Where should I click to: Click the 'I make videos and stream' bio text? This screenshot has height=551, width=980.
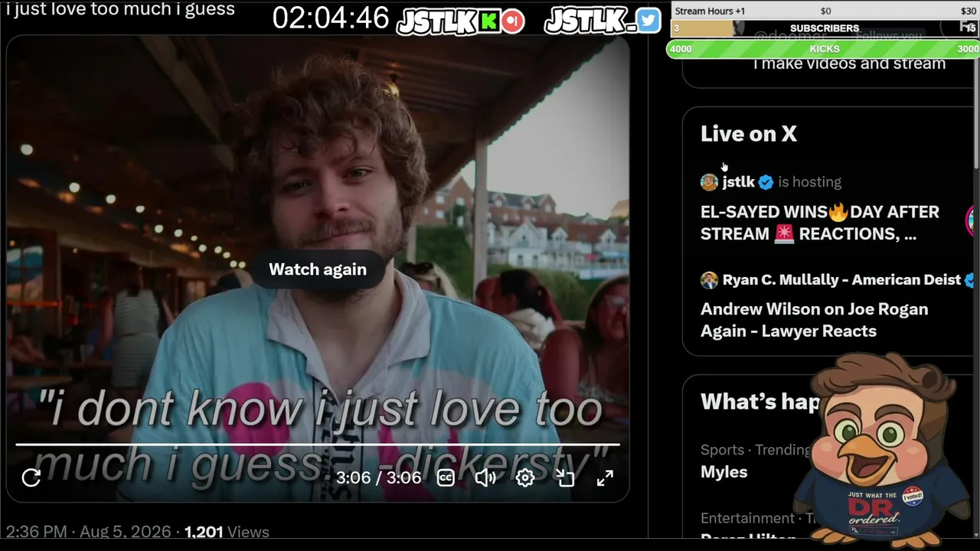tap(849, 64)
